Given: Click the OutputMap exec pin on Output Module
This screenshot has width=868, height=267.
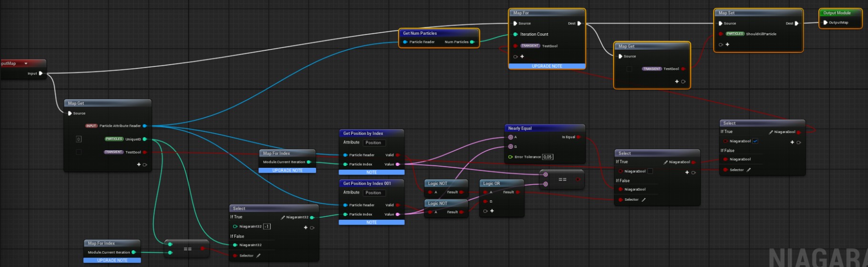Looking at the screenshot, I should [826, 22].
